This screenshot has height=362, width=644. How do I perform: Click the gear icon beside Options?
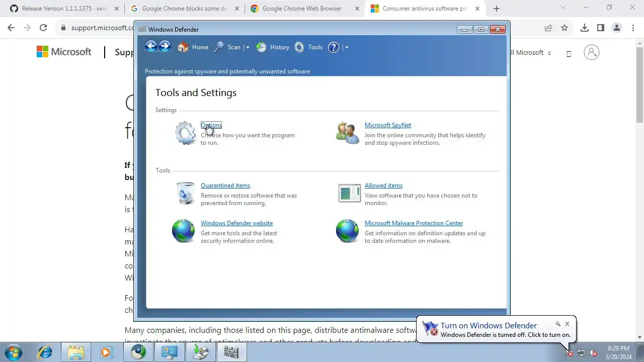pos(185,133)
